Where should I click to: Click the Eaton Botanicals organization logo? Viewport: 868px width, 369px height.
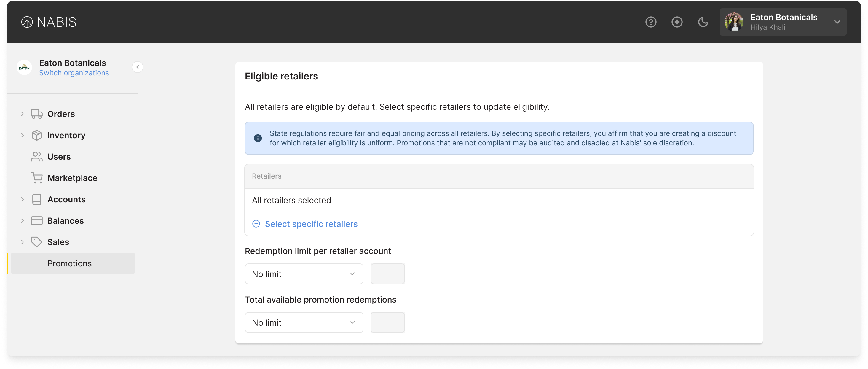click(24, 67)
